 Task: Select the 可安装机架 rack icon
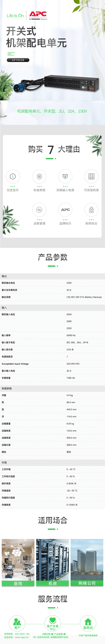(91, 176)
